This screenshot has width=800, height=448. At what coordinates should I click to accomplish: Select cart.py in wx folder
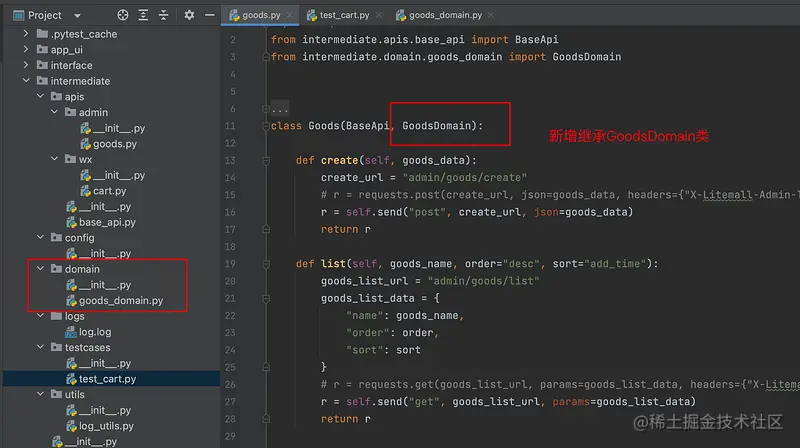pos(109,191)
